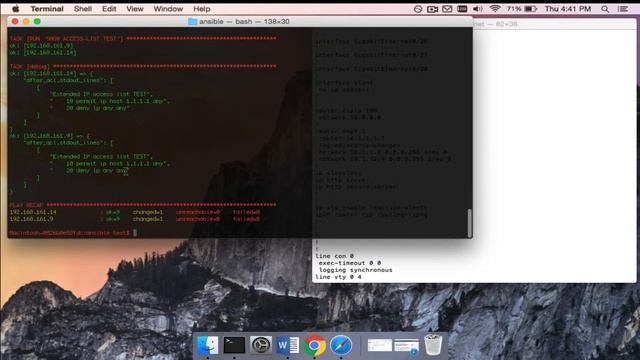The image size is (640, 360).
Task: Open the keyboard input icon in menu bar
Action: coord(462,9)
